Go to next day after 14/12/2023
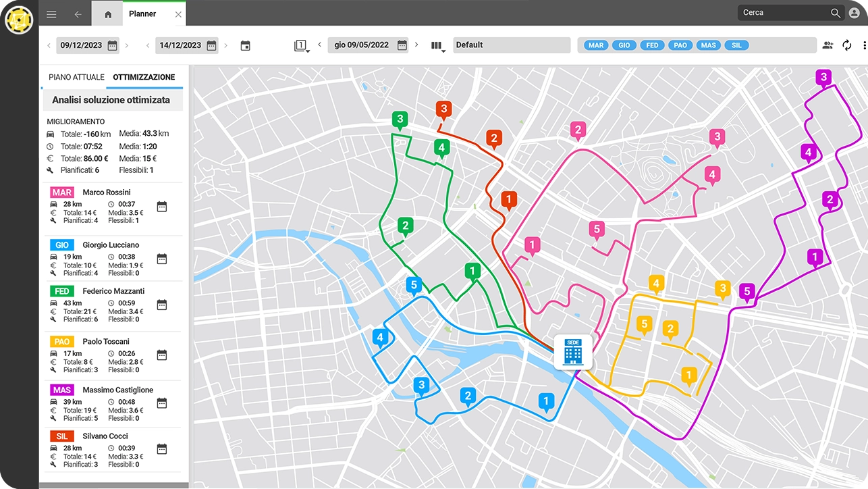868x489 pixels. coord(225,45)
